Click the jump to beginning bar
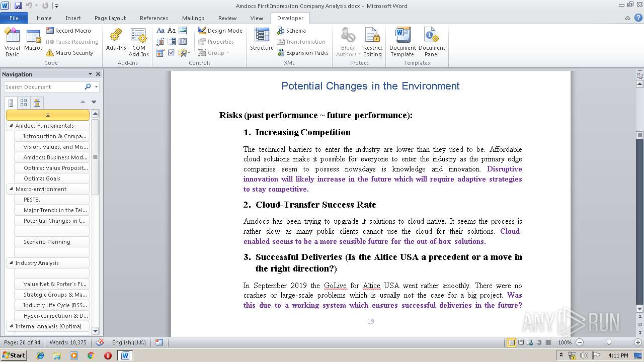Screen dimensions: 644x362 point(48,115)
